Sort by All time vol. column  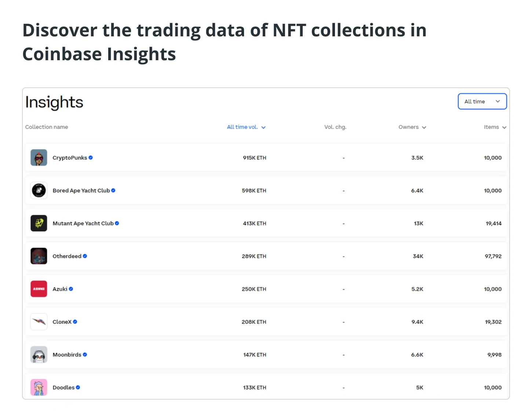[x=246, y=127]
